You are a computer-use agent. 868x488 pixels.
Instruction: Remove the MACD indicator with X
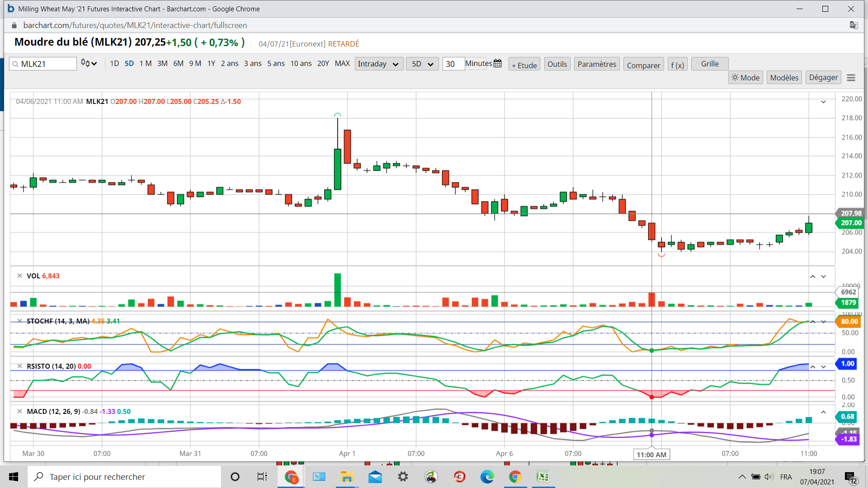[x=19, y=411]
